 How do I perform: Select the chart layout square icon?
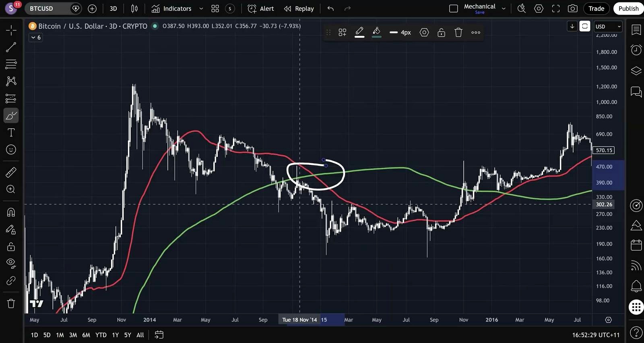[x=454, y=8]
